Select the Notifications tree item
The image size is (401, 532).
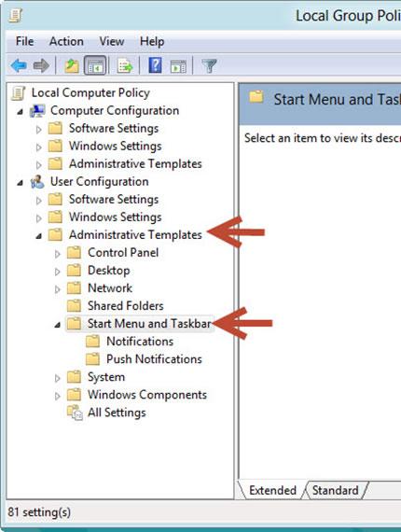[x=140, y=342]
